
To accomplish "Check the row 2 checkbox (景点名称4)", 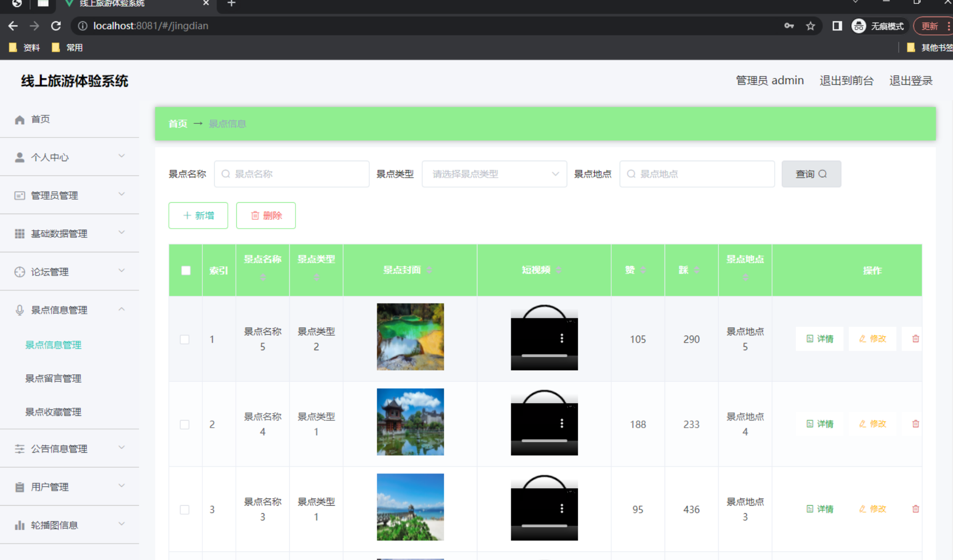I will (185, 424).
